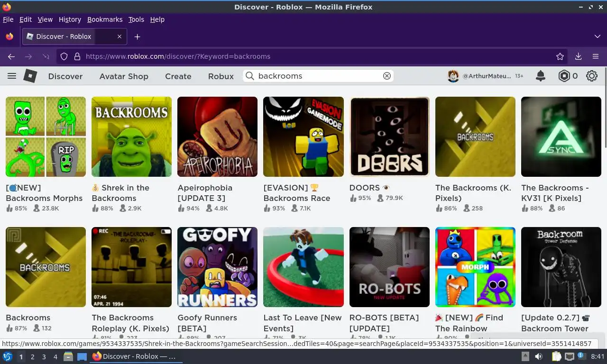
Task: Close the Discover - Roblox tab
Action: pyautogui.click(x=120, y=36)
